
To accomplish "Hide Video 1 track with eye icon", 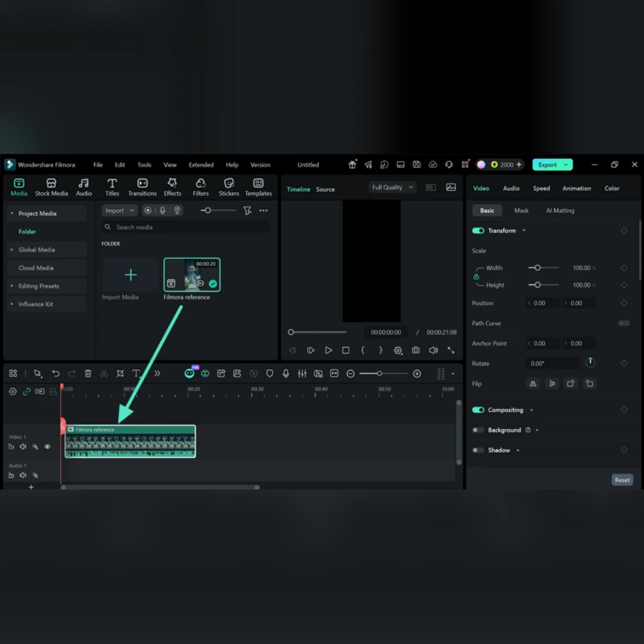I will tap(47, 447).
